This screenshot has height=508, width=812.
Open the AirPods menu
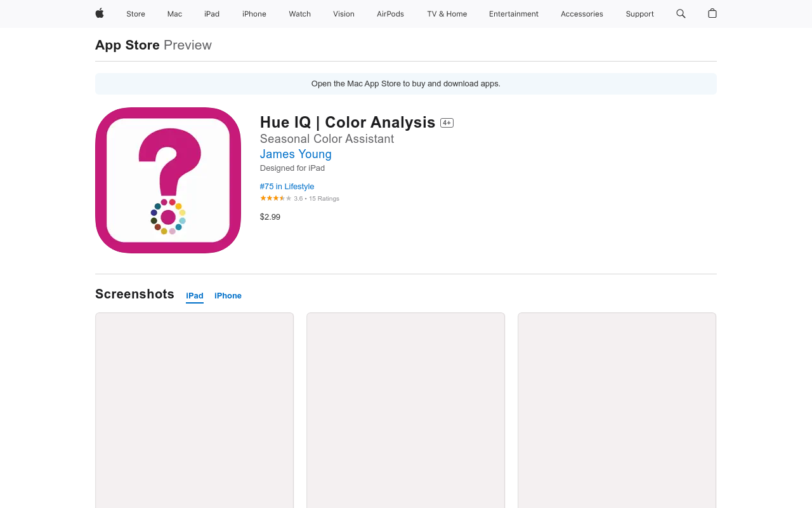pyautogui.click(x=390, y=14)
